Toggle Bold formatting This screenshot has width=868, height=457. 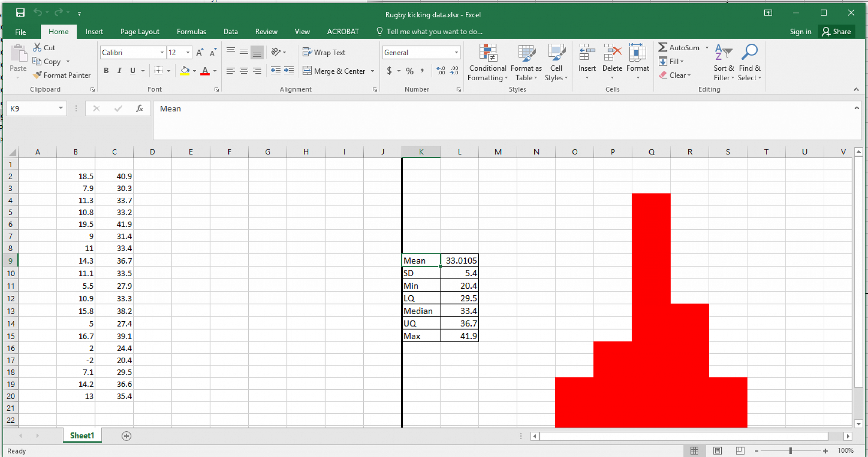click(106, 71)
